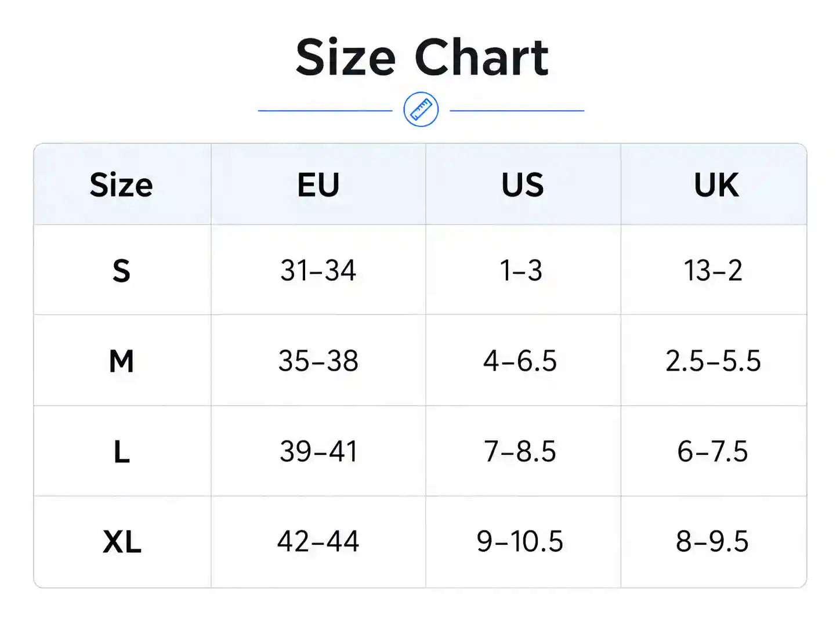Select the UK 2.5–5.5 cell
The height and width of the screenshot is (630, 840).
713,361
